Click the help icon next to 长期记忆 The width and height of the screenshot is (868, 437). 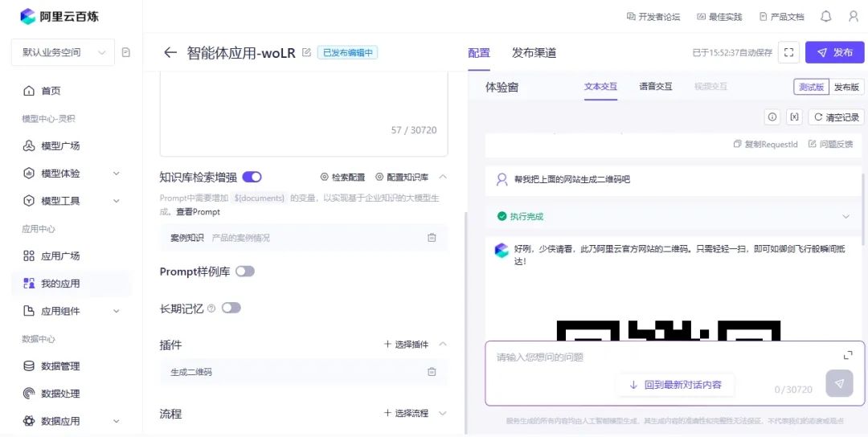[211, 308]
